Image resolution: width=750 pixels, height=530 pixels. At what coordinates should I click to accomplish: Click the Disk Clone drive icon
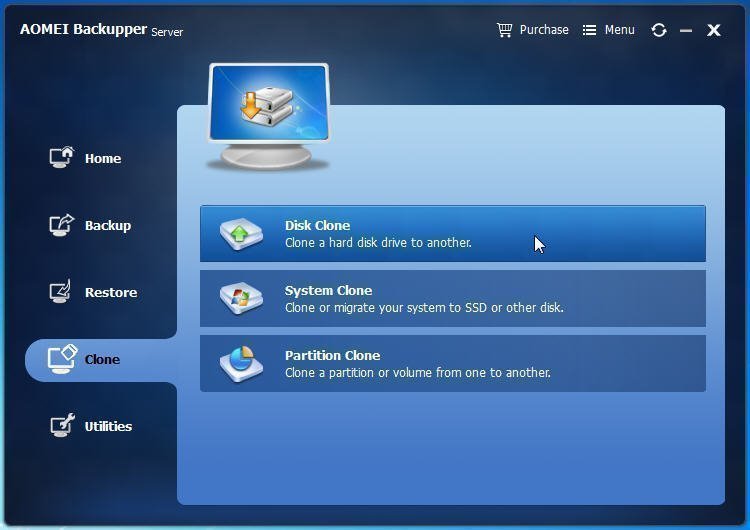(241, 234)
